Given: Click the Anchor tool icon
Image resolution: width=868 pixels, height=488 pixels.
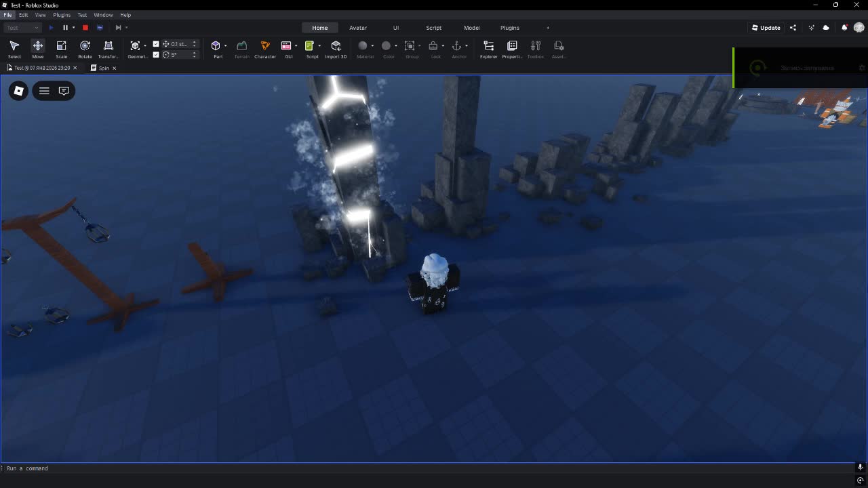Looking at the screenshot, I should pyautogui.click(x=456, y=45).
